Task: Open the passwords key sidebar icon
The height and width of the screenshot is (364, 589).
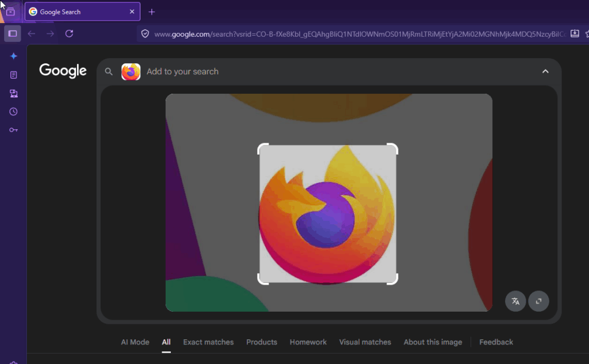Action: point(14,130)
